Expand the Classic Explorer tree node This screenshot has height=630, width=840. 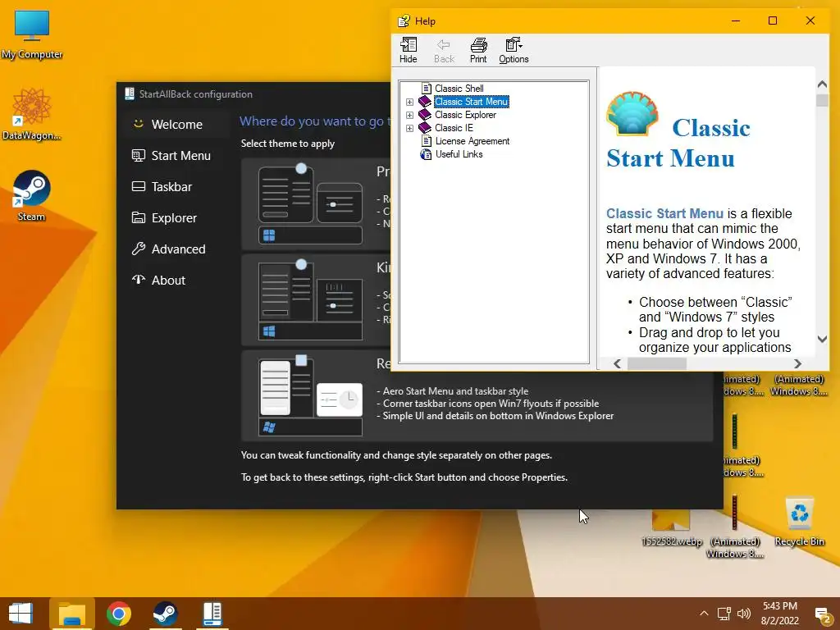pyautogui.click(x=410, y=115)
